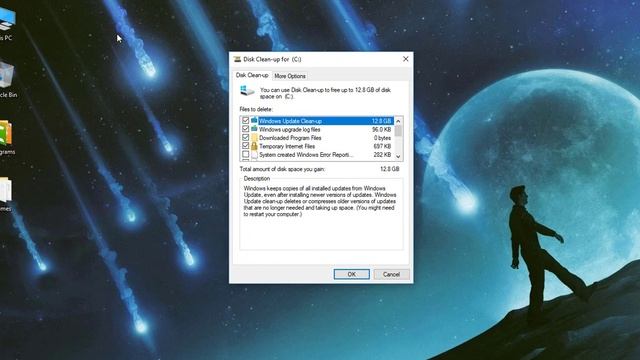Click the Downloaded Program Files folder icon

click(254, 138)
